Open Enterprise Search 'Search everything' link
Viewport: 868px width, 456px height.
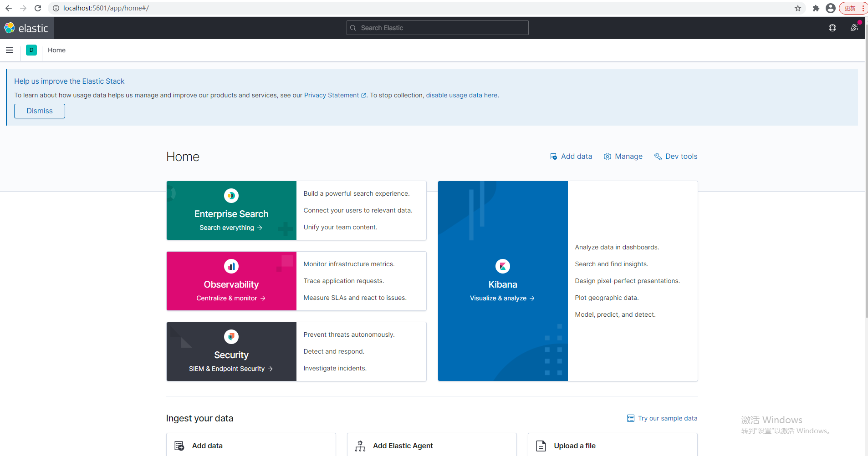point(231,228)
